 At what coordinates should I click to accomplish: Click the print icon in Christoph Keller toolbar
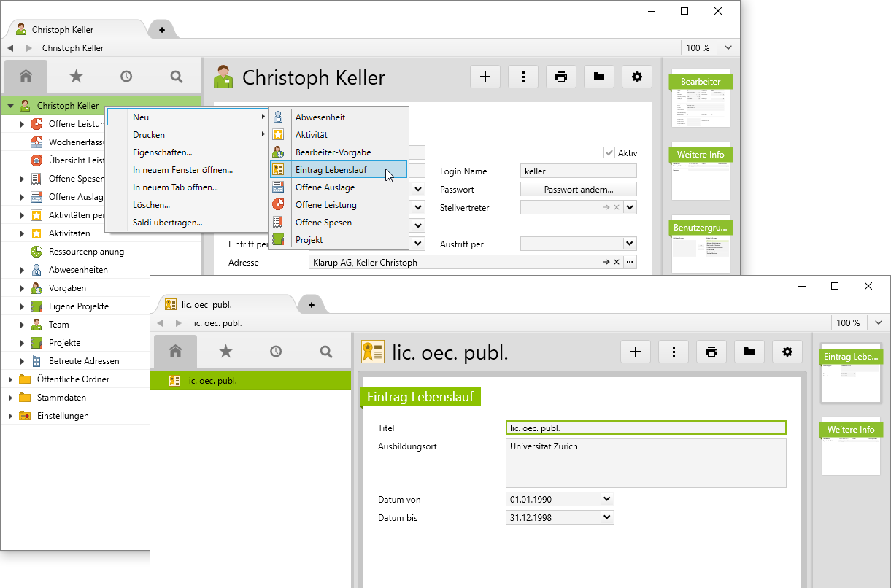(x=560, y=77)
